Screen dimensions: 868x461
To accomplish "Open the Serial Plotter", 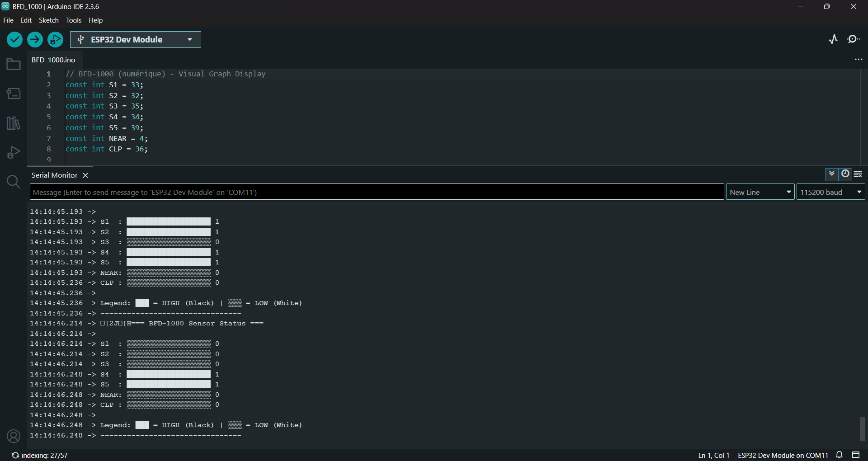I will pyautogui.click(x=833, y=39).
